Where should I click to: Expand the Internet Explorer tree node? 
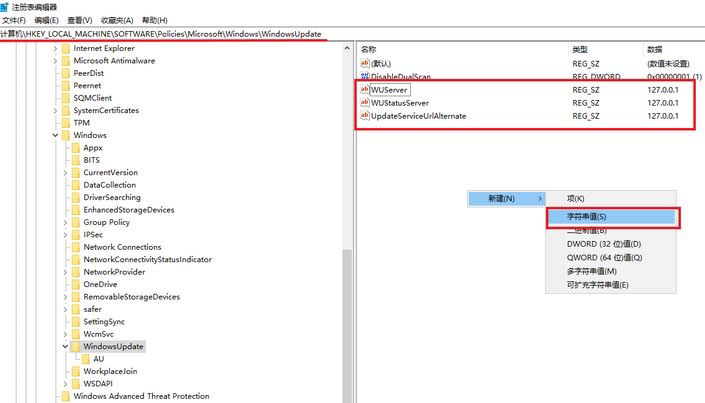pos(55,48)
